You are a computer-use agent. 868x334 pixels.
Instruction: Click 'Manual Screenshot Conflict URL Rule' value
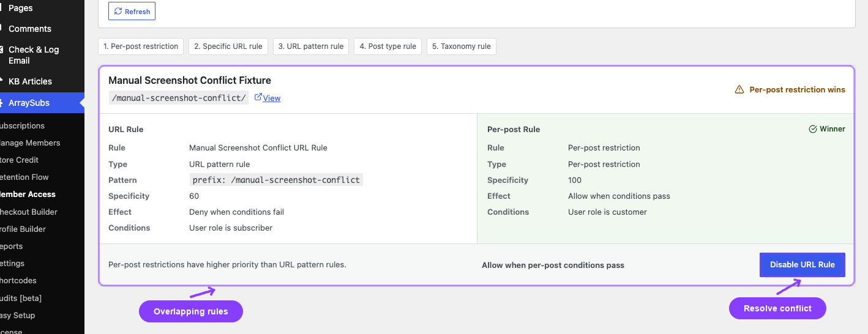258,147
